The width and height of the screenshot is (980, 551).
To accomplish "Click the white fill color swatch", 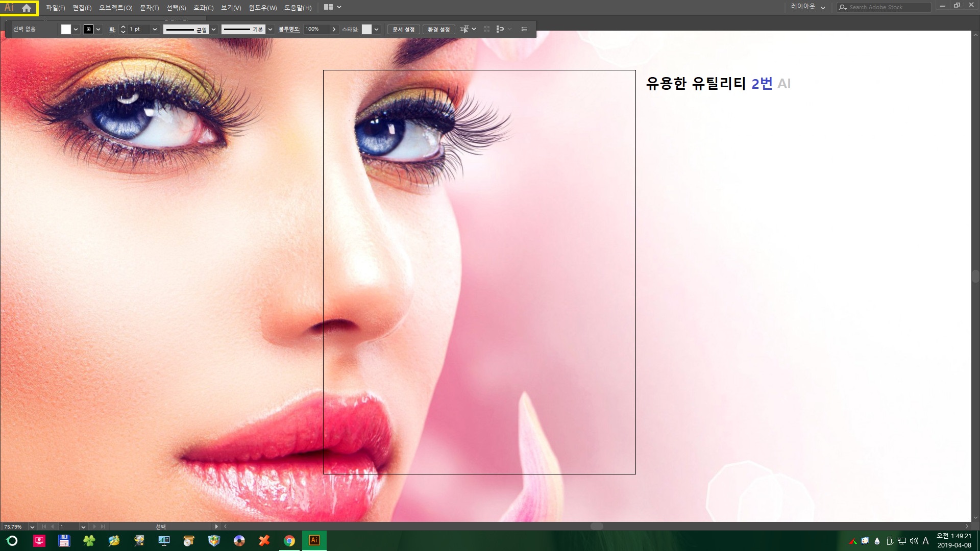I will click(x=66, y=29).
